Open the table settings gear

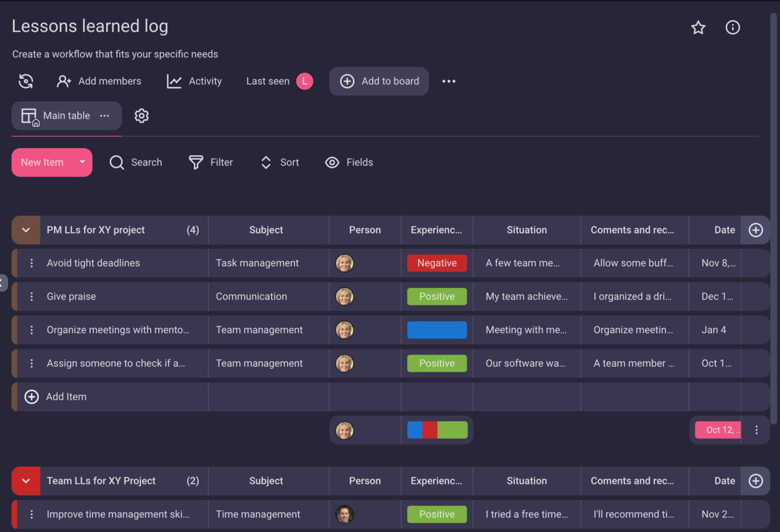tap(142, 115)
